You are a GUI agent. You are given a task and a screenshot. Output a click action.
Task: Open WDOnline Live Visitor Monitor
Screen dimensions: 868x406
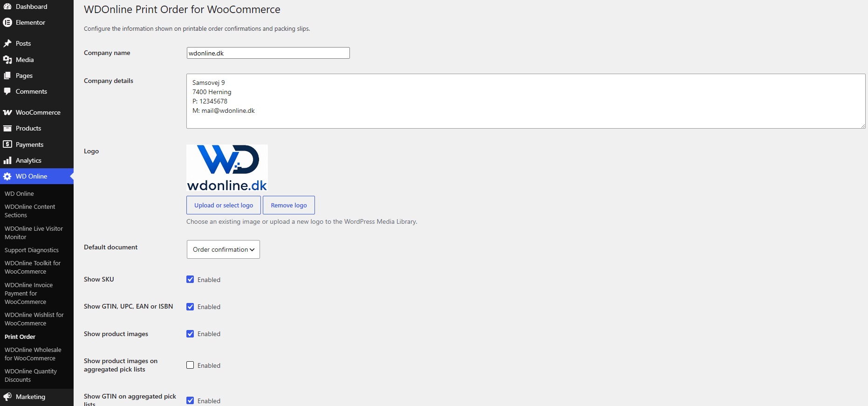(x=34, y=233)
